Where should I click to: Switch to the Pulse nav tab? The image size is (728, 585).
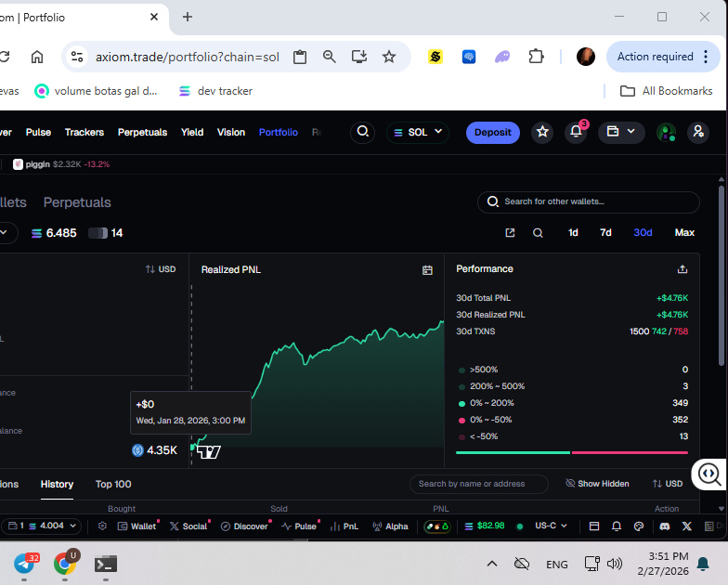pyautogui.click(x=38, y=132)
